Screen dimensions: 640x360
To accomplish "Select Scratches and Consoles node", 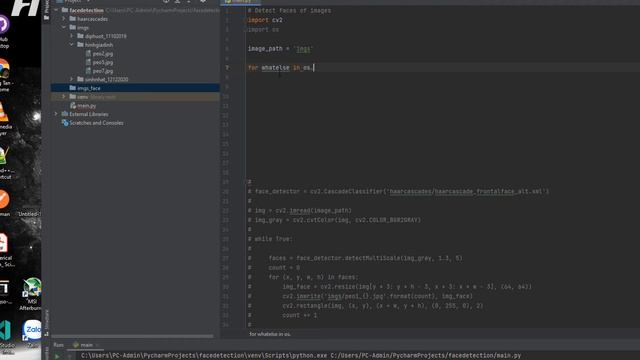I will pyautogui.click(x=96, y=122).
